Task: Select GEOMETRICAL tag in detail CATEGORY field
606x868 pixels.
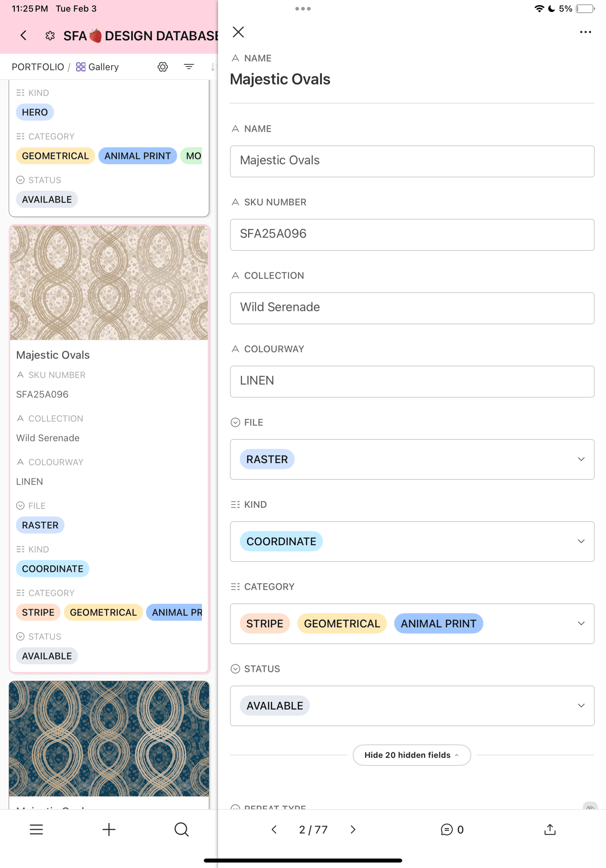Action: 342,623
